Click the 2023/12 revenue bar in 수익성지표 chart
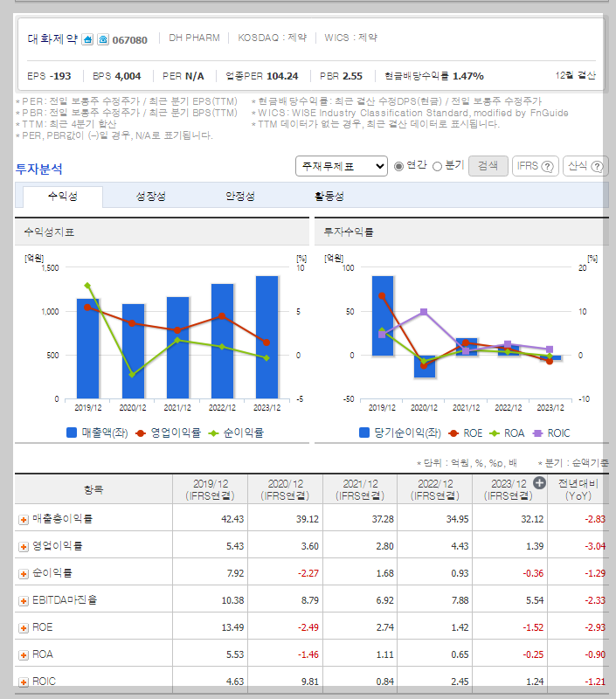 point(267,337)
